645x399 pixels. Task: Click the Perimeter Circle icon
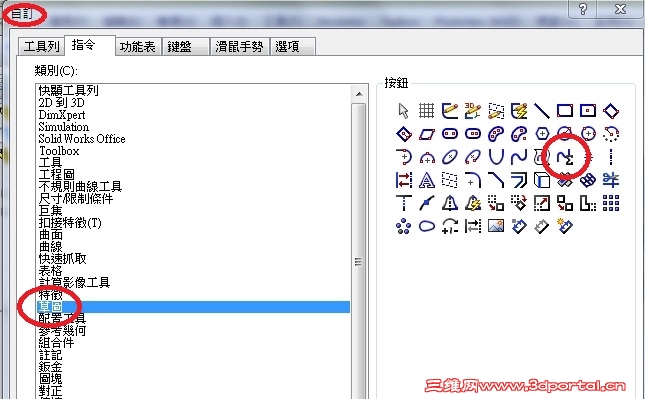pyautogui.click(x=588, y=134)
